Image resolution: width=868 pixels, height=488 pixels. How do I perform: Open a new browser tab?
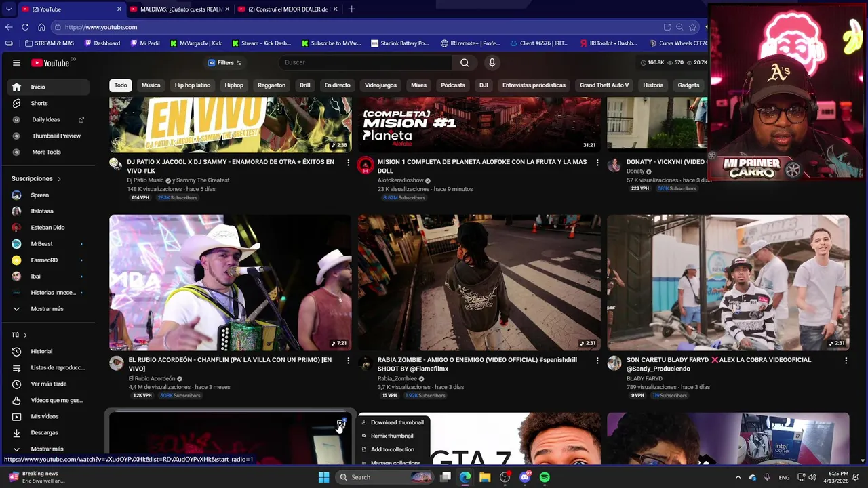(x=351, y=9)
